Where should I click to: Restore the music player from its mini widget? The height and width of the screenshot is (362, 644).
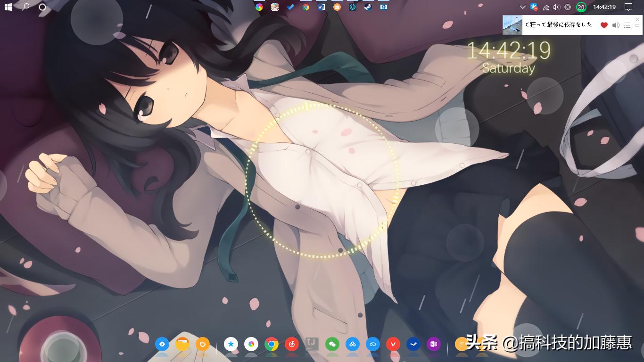tap(637, 25)
